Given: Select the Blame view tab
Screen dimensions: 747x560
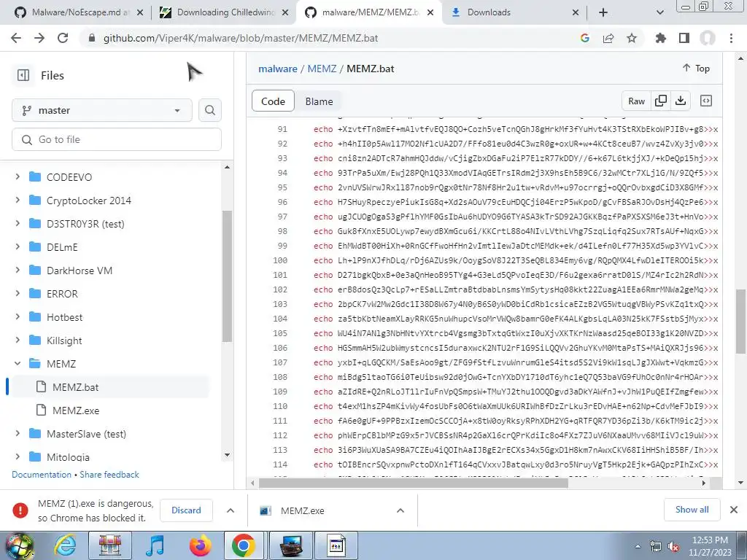Looking at the screenshot, I should click(320, 101).
